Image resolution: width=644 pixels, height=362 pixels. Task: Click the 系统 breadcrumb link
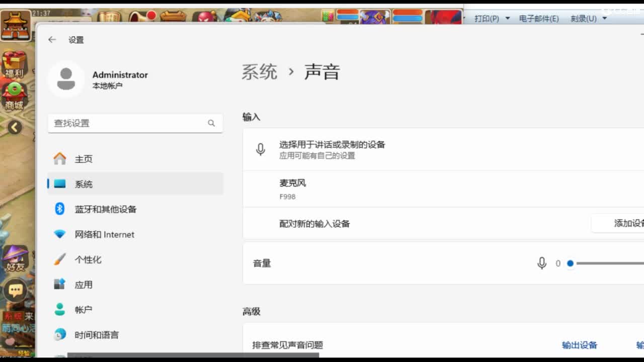point(260,72)
